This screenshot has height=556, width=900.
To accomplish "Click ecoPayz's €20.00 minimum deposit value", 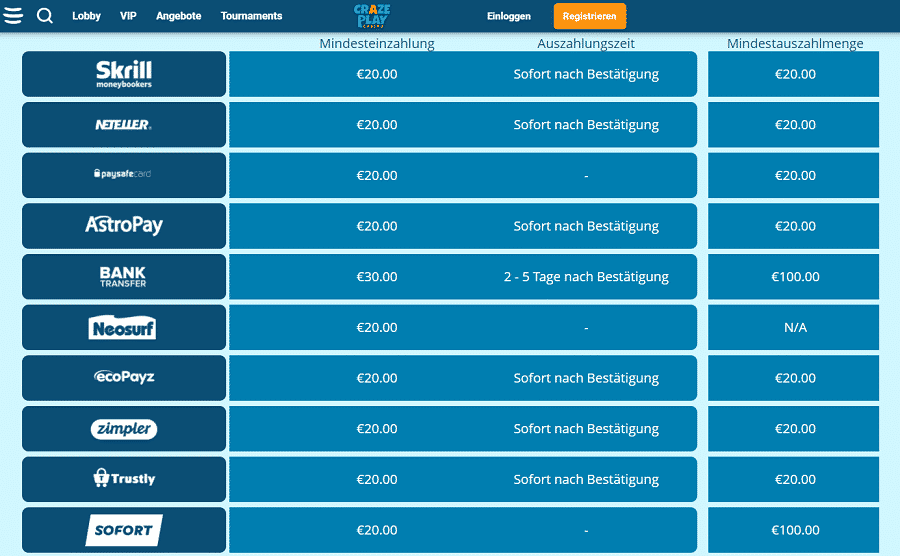I will pyautogui.click(x=377, y=378).
